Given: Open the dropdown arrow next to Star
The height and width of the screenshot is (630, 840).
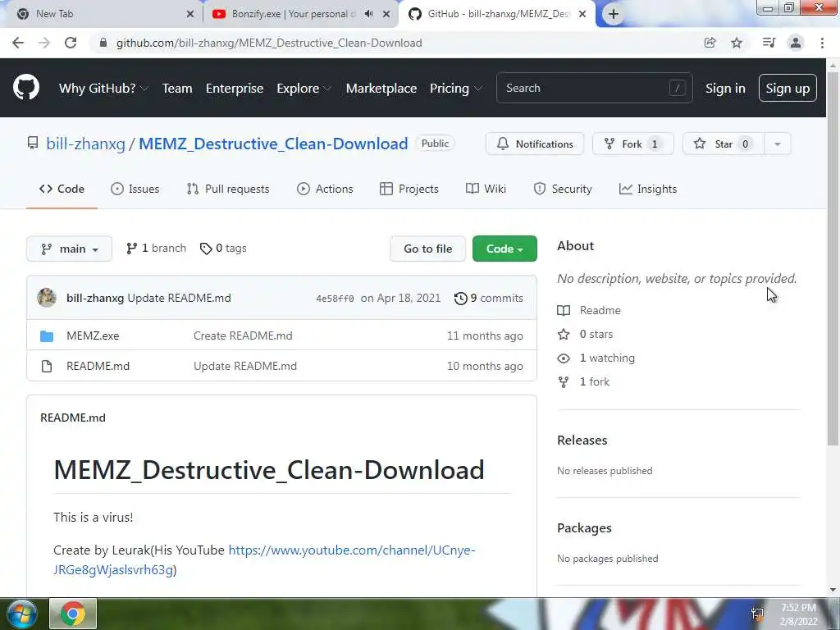Looking at the screenshot, I should (778, 144).
